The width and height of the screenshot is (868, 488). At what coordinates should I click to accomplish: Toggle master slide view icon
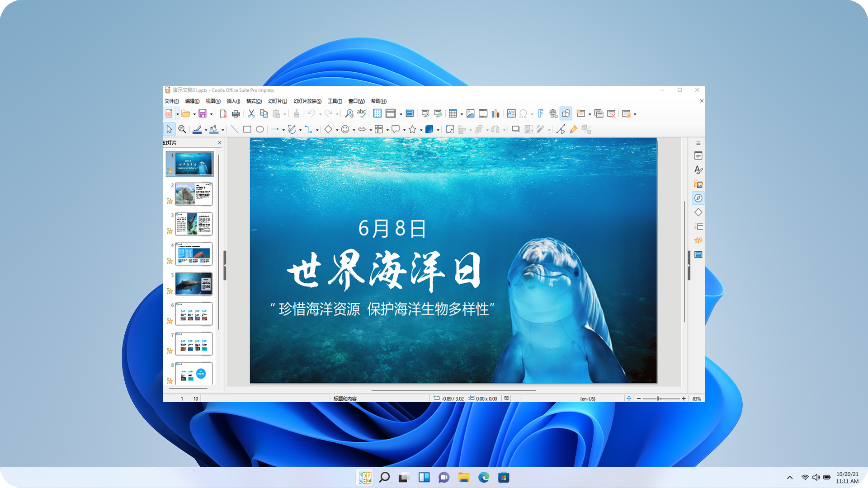(x=410, y=113)
